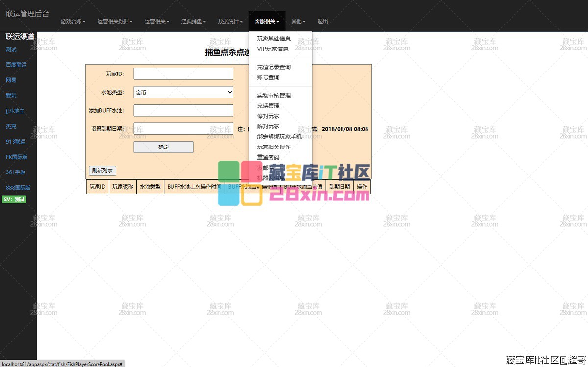Select the 913联运 channel

coord(16,142)
